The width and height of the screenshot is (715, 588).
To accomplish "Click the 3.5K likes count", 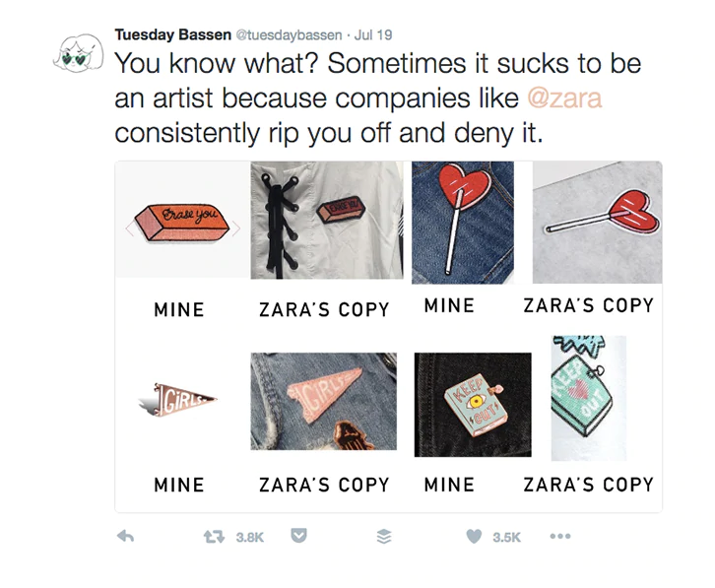I will click(506, 538).
